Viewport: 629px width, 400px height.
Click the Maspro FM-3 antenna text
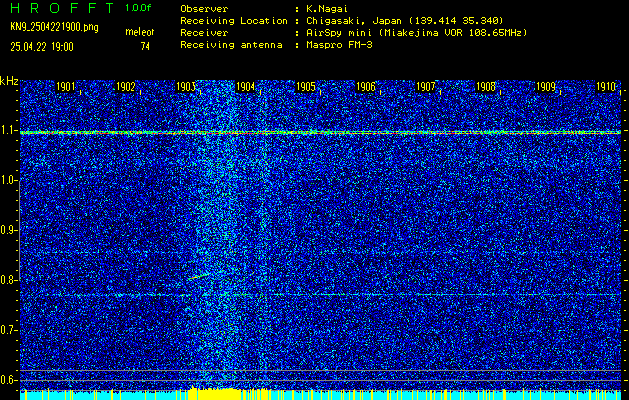pyautogui.click(x=339, y=45)
